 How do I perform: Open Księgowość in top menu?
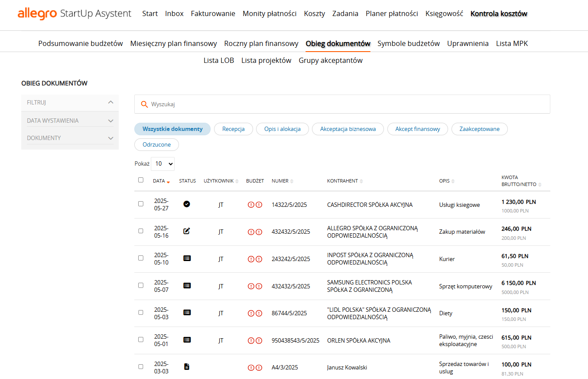point(444,13)
